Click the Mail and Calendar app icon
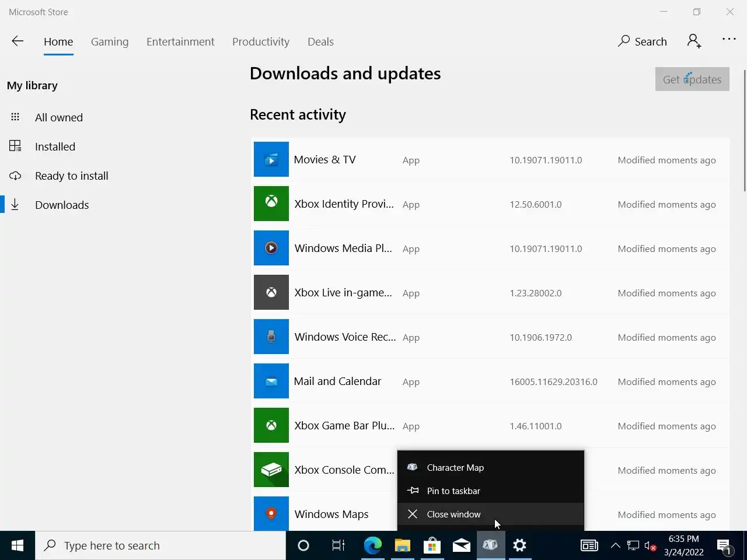The image size is (747, 560). point(271,381)
